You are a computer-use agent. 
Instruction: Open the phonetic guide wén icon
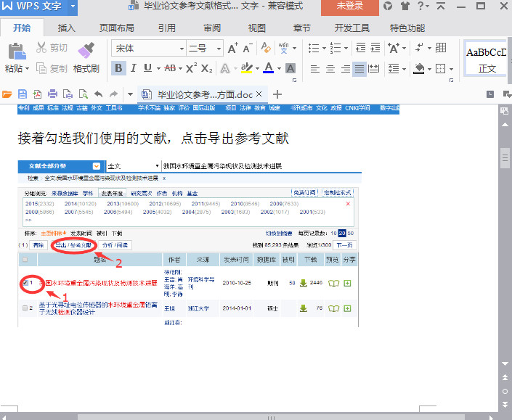[283, 48]
